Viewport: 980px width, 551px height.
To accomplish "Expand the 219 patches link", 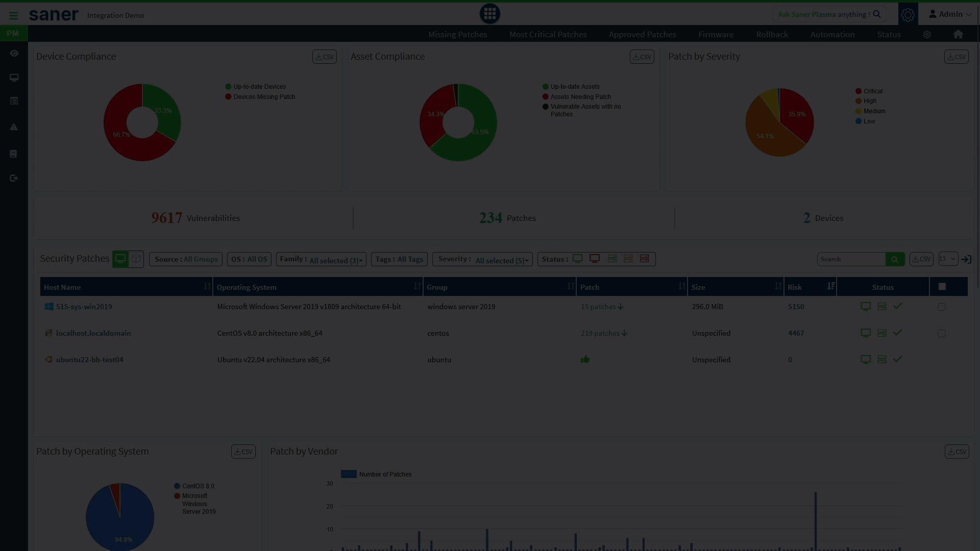I will (x=604, y=333).
